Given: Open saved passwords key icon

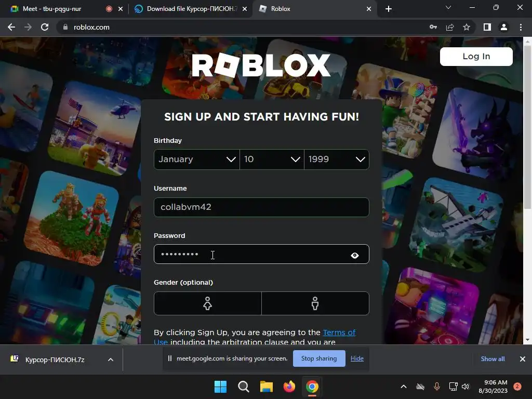Looking at the screenshot, I should pyautogui.click(x=433, y=27).
